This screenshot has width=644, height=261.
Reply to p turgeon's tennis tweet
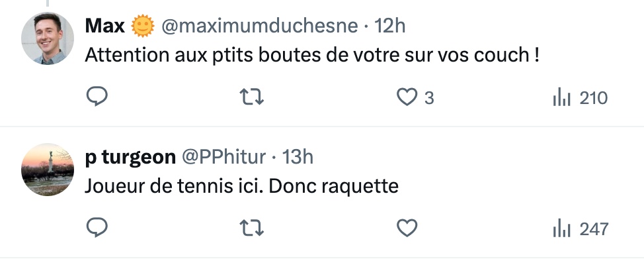click(97, 228)
